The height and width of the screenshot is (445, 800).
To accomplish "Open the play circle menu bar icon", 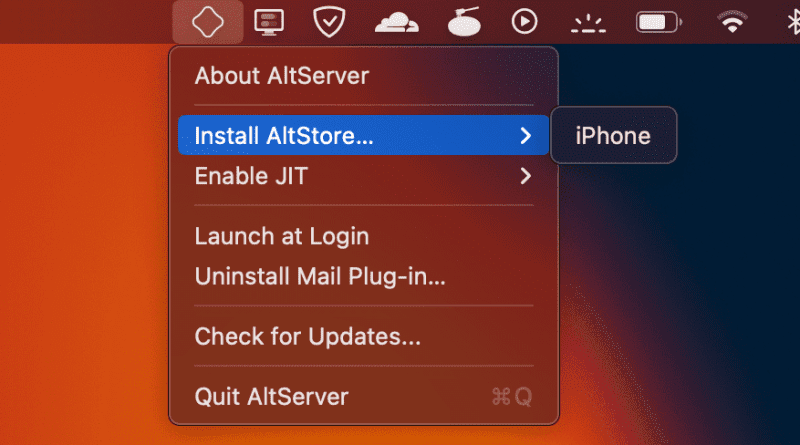I will click(524, 22).
